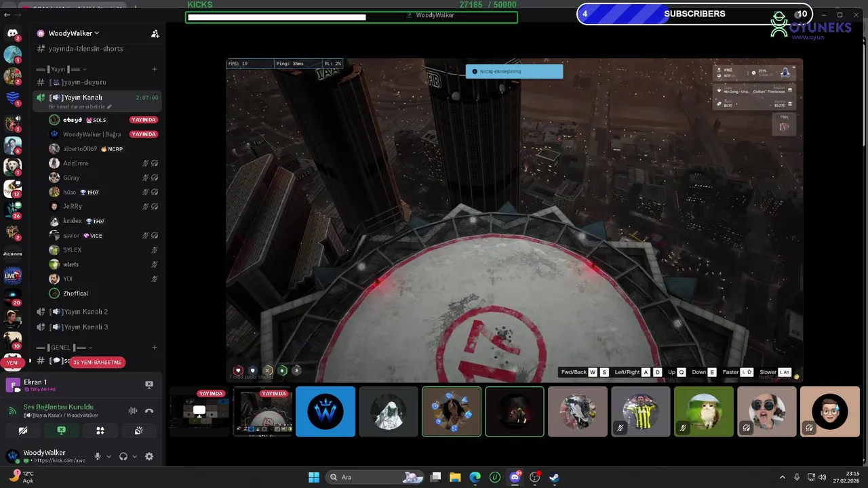This screenshot has height=488, width=868.
Task: Open soundboard button
Action: coord(138,430)
